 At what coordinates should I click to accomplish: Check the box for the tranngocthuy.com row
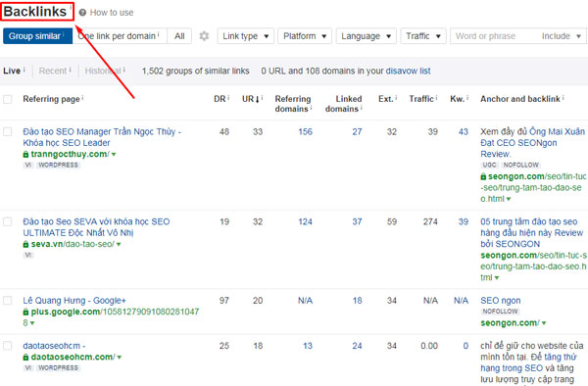coord(8,132)
